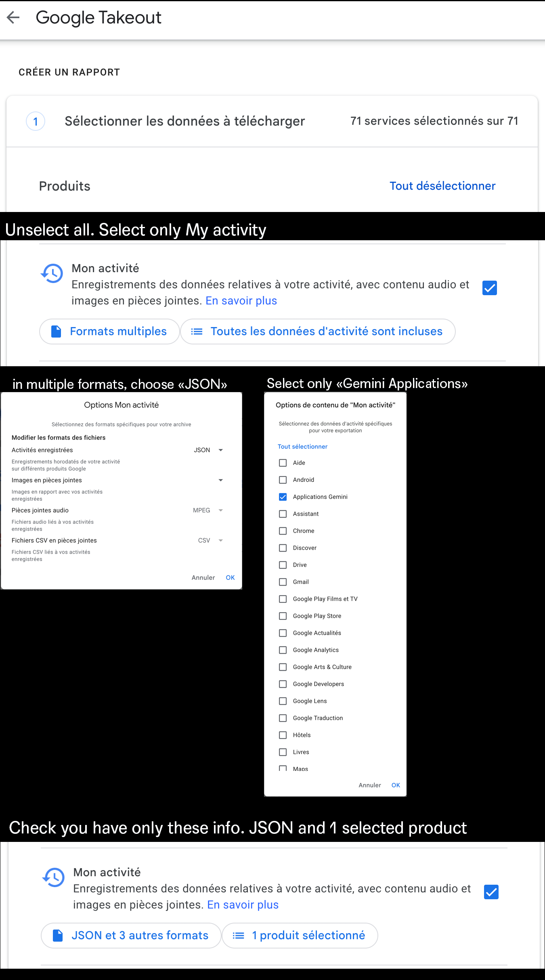This screenshot has height=980, width=545.
Task: Click Annuler in the content options dialog
Action: tap(370, 785)
